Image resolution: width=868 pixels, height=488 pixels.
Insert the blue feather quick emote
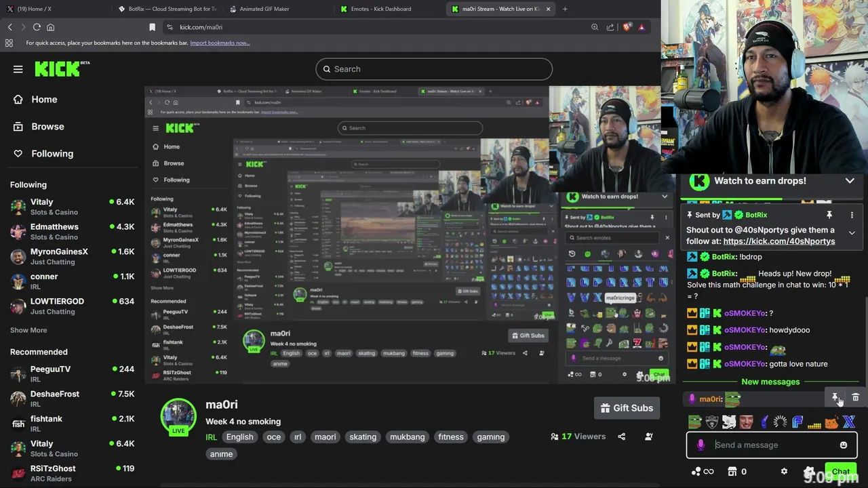click(764, 422)
